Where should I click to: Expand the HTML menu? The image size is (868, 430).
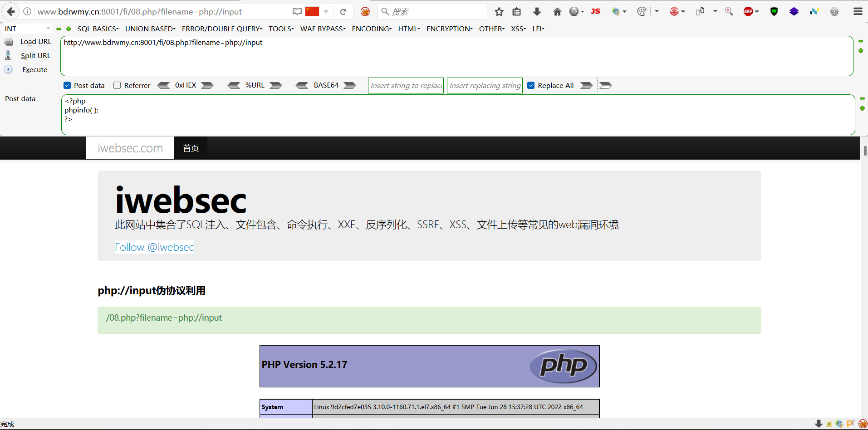click(409, 29)
